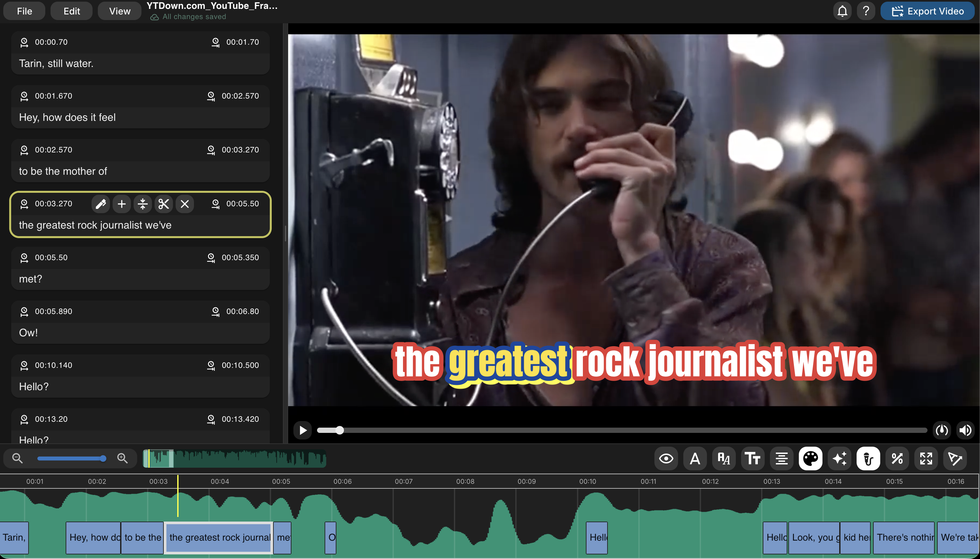Set end time icon at 00:10.500
This screenshot has width=980, height=559.
[211, 365]
